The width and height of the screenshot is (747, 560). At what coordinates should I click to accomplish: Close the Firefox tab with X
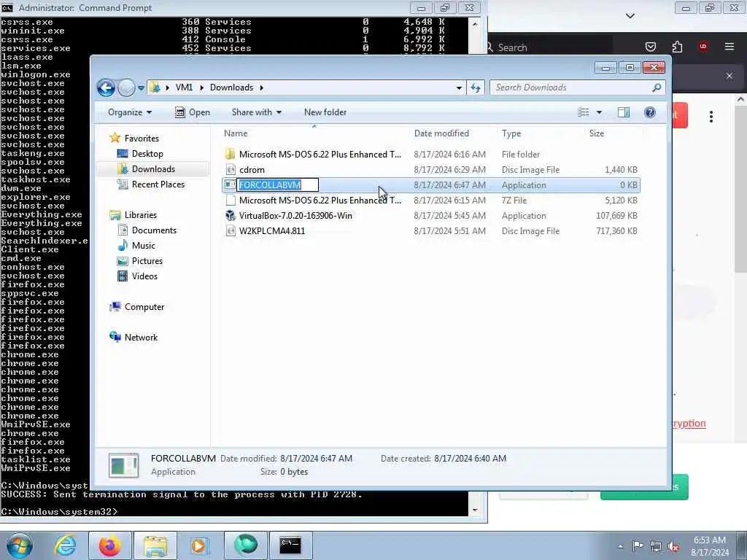tap(729, 76)
